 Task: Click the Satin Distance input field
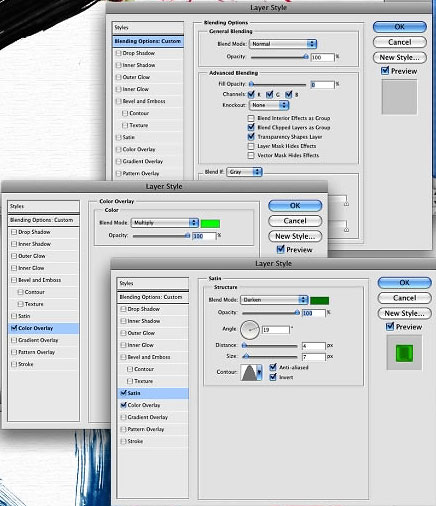(313, 346)
